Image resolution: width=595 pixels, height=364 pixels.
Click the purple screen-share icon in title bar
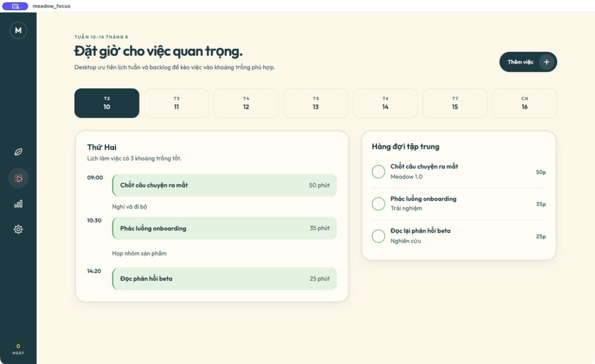15,6
